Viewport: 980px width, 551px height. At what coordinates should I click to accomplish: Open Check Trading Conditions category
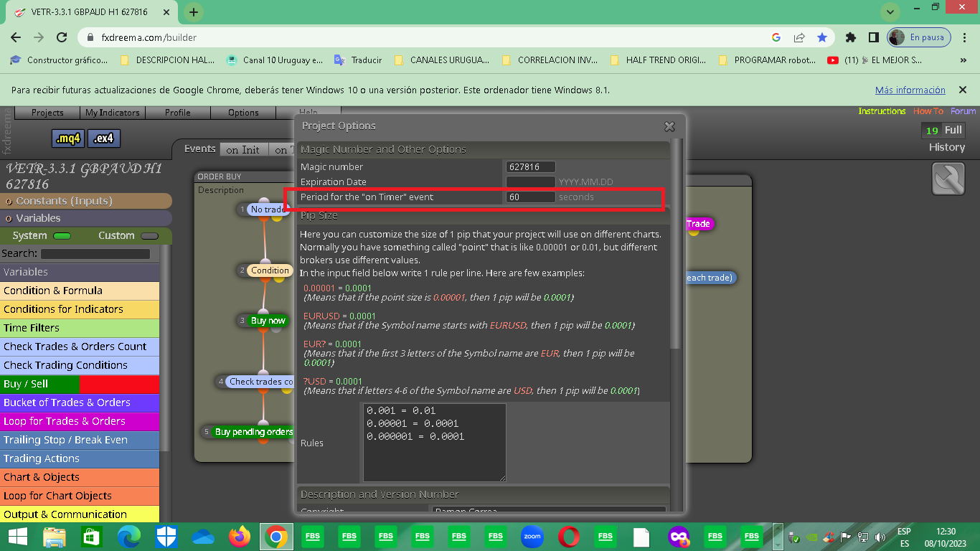(x=80, y=365)
